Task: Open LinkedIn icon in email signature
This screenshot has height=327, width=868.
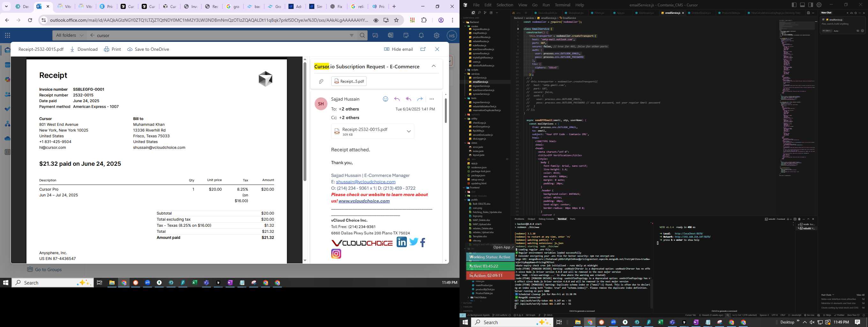Action: pos(402,242)
